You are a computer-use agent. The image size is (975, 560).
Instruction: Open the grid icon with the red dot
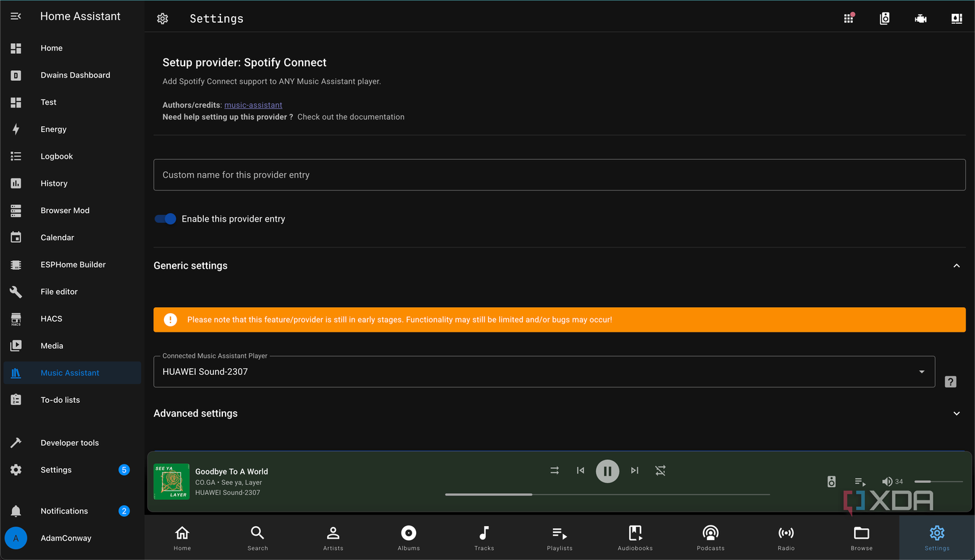click(x=849, y=19)
